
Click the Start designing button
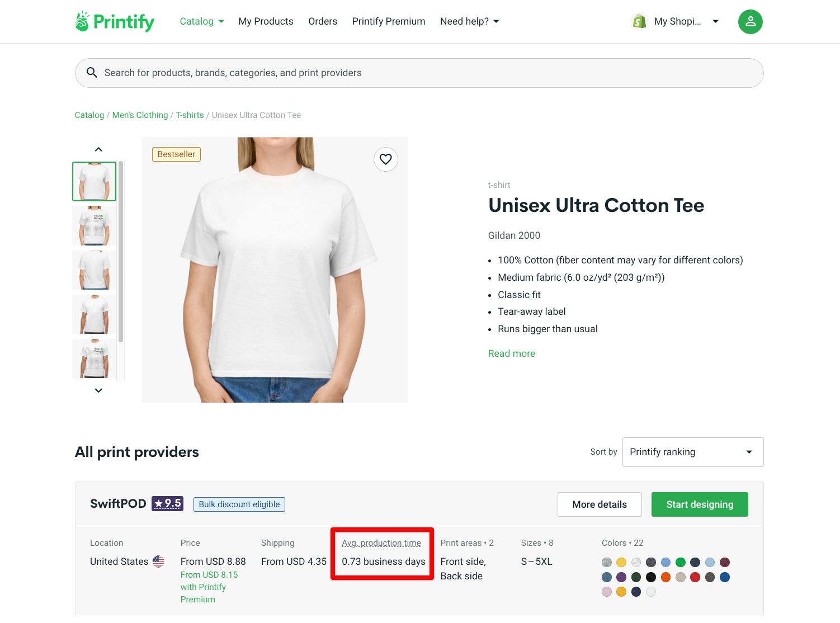point(700,504)
